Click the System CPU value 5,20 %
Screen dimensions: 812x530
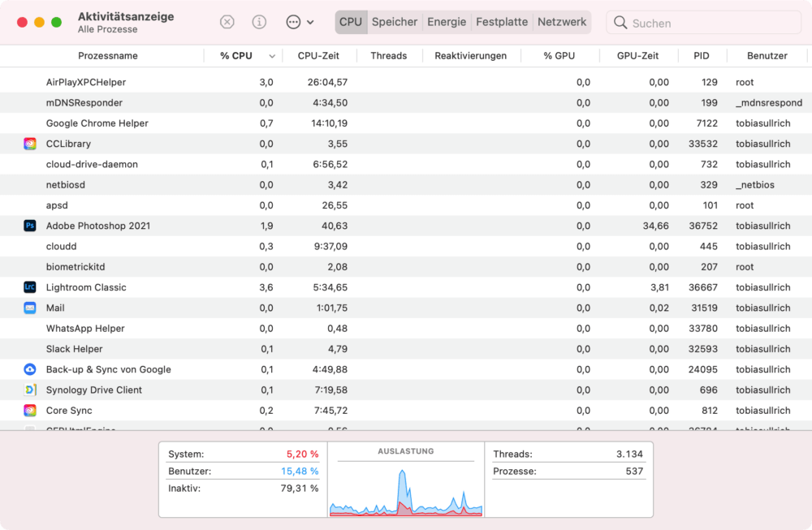coord(302,454)
